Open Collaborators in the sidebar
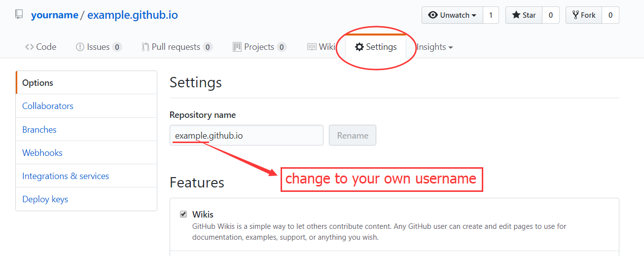The width and height of the screenshot is (644, 256). pos(86,106)
